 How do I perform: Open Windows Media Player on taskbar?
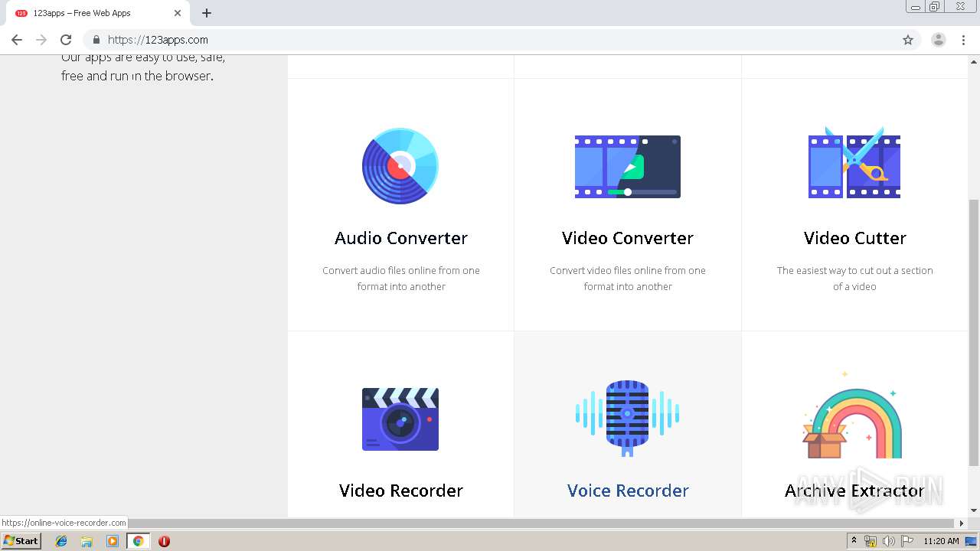[113, 541]
